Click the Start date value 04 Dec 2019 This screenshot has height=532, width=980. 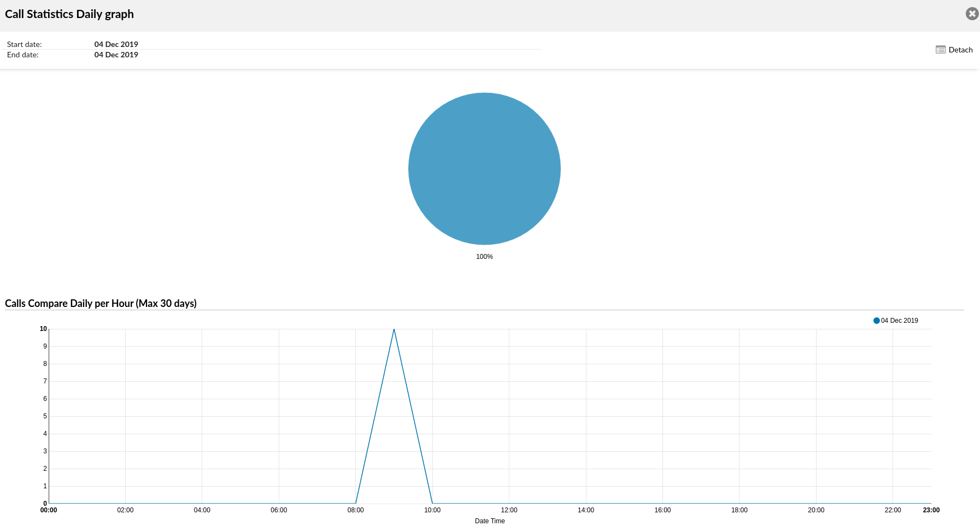pos(116,44)
